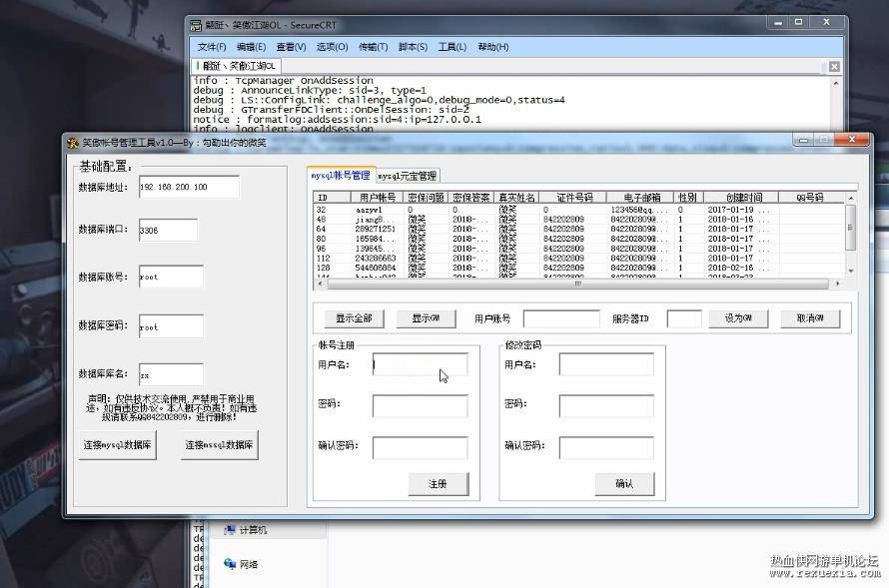Select the table row with ID 96

coord(579,249)
